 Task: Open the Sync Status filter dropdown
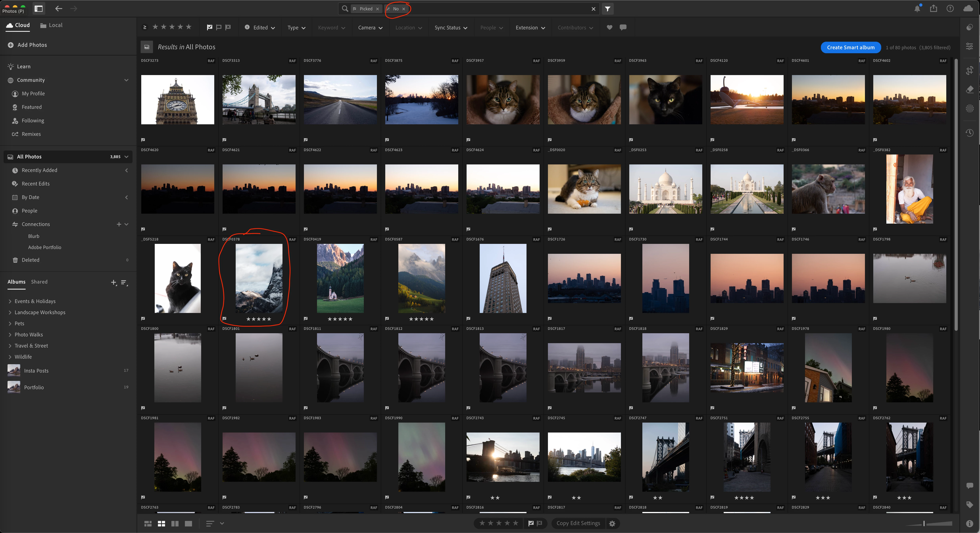[x=451, y=27]
